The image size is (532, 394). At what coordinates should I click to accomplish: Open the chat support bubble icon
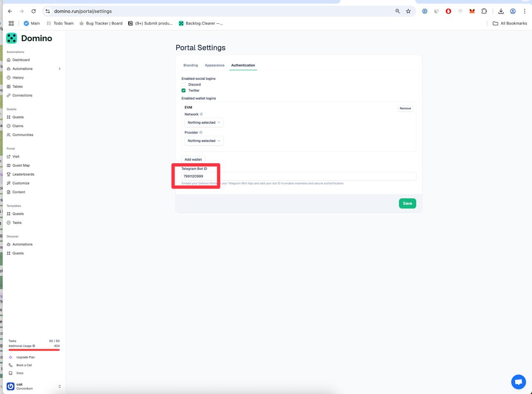[518, 382]
